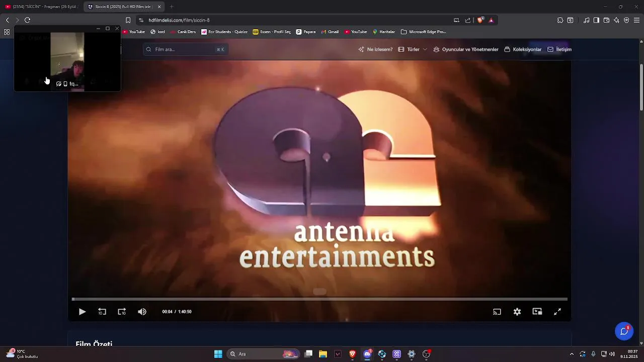Open For Students - Quizizz bookmark

click(224, 32)
